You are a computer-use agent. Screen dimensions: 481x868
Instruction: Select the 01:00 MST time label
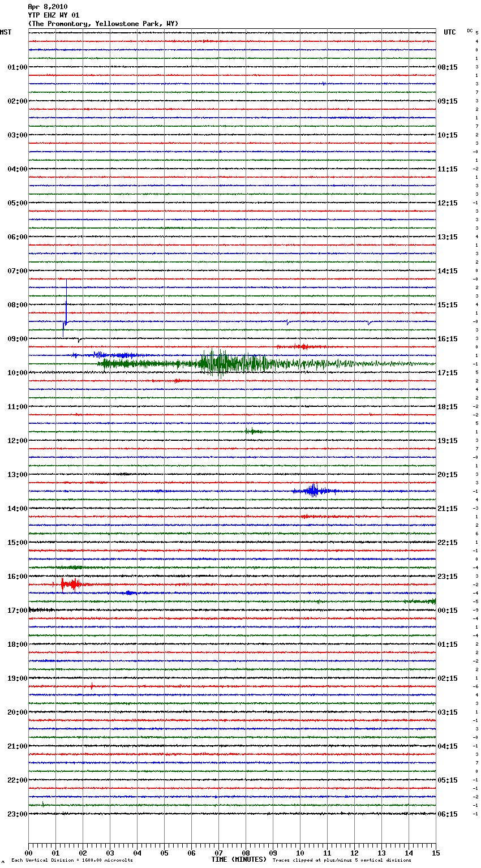[x=18, y=67]
